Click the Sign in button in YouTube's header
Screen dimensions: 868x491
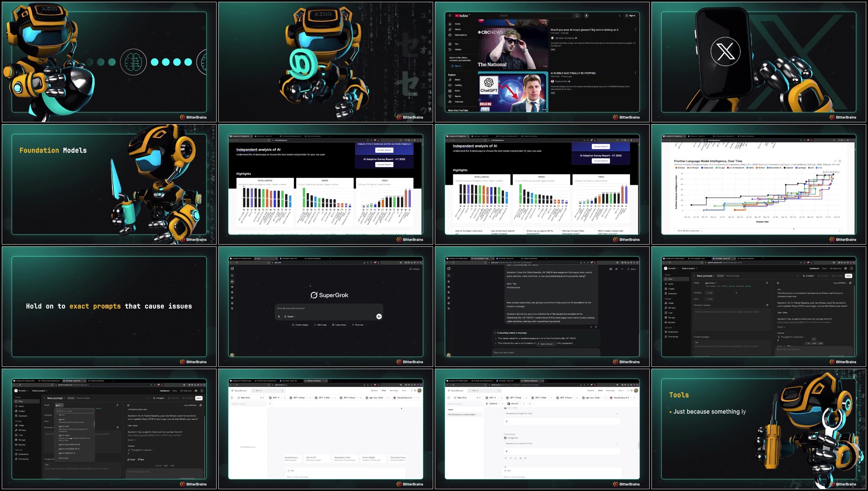[630, 16]
